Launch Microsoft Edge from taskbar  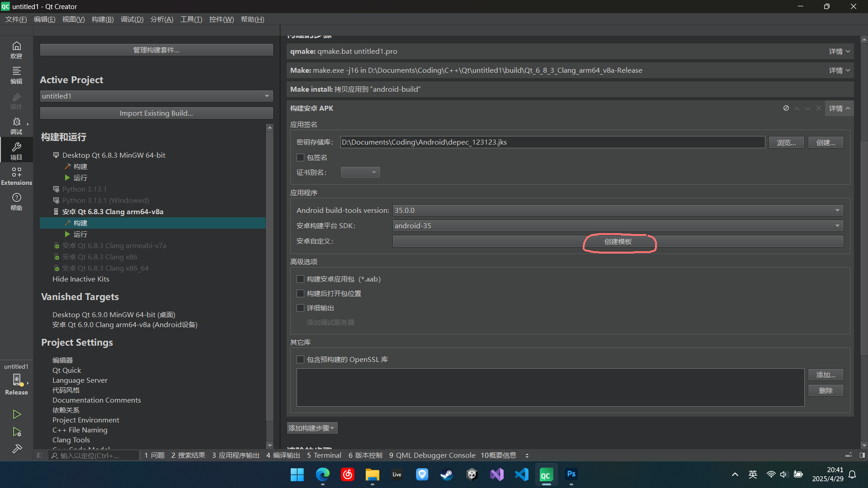(322, 474)
